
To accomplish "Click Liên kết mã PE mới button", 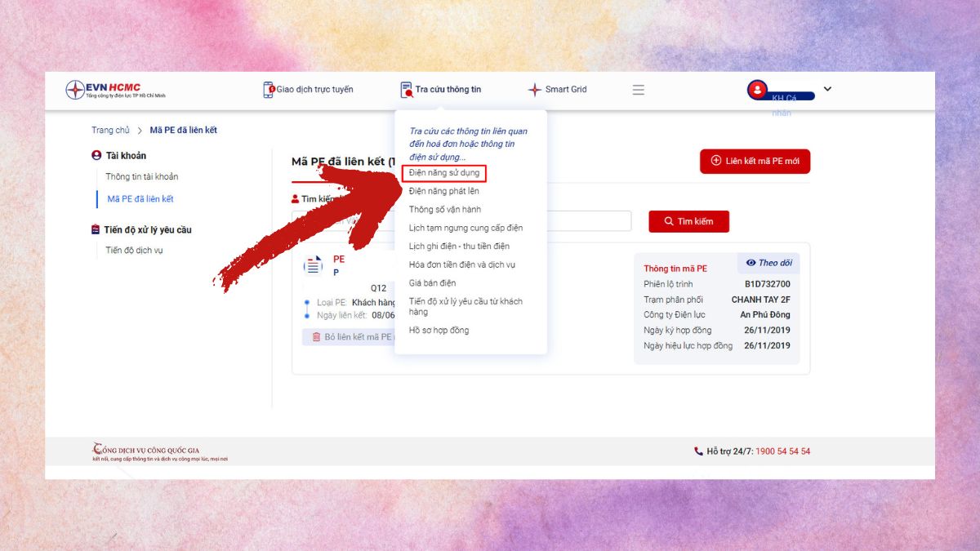I will 755,162.
